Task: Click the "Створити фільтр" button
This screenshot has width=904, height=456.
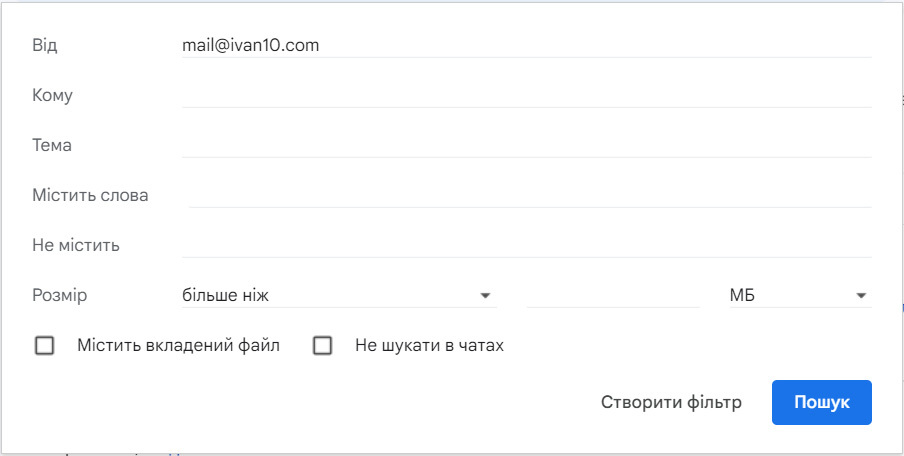Action: (671, 402)
